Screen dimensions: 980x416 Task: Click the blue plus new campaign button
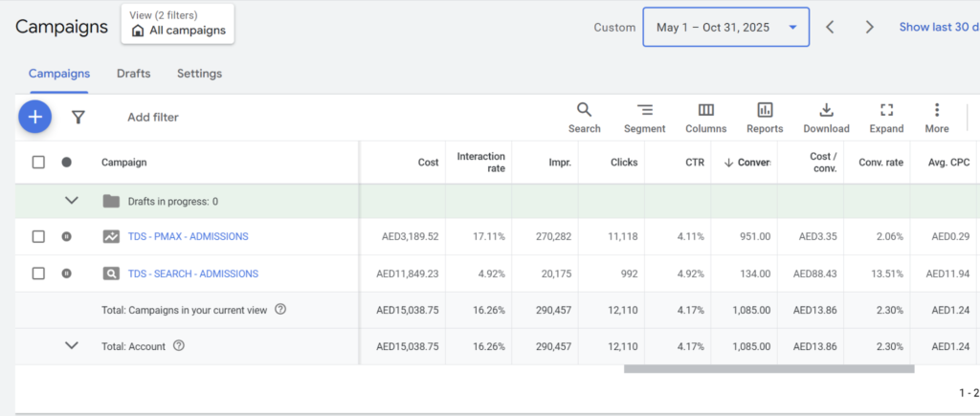point(34,117)
